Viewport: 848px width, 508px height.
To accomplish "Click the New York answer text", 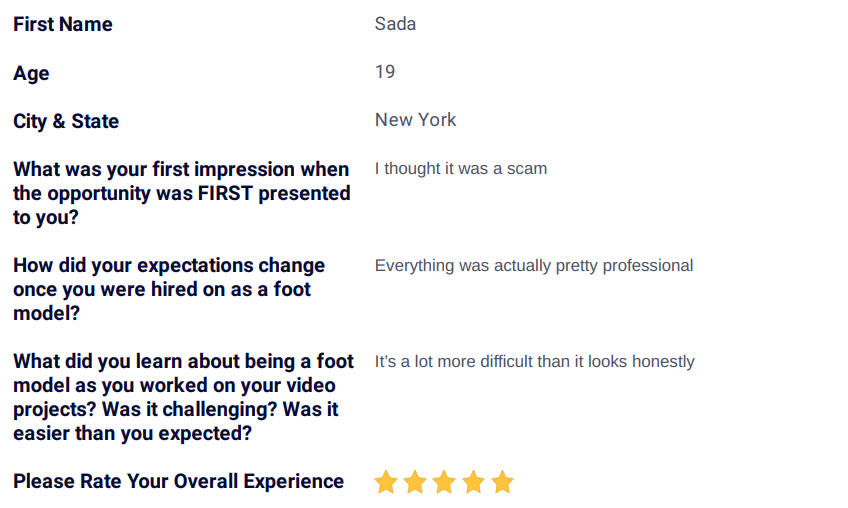I will [415, 120].
